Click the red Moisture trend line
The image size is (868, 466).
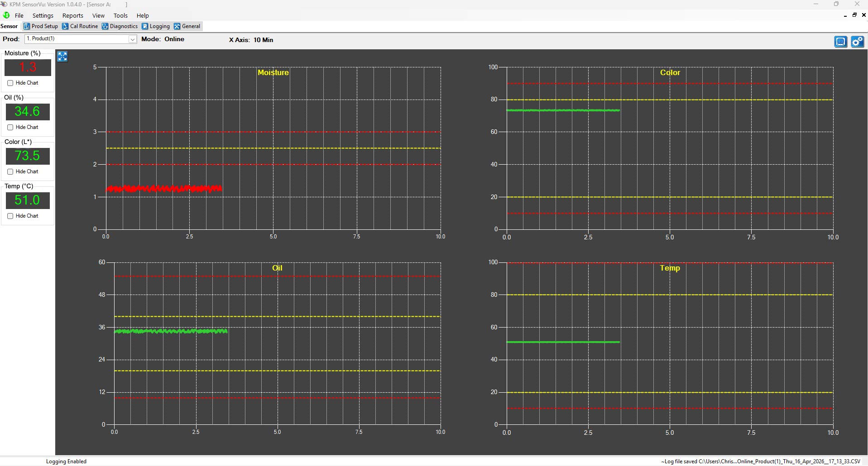tap(164, 189)
